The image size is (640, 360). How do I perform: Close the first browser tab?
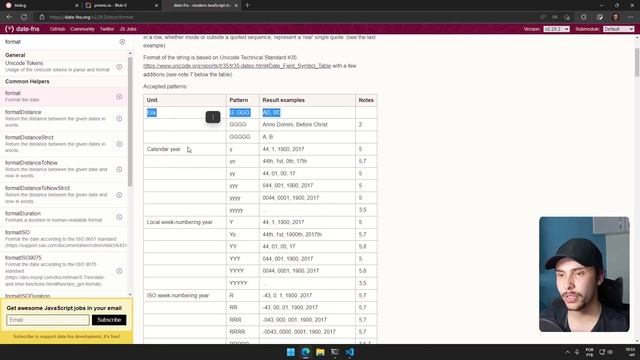tap(76, 5)
